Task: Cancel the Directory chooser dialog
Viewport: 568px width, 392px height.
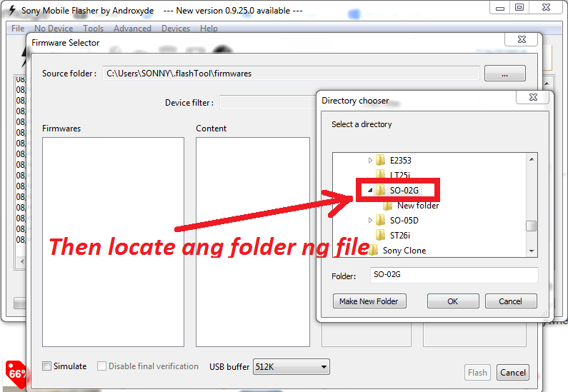Action: (x=511, y=301)
